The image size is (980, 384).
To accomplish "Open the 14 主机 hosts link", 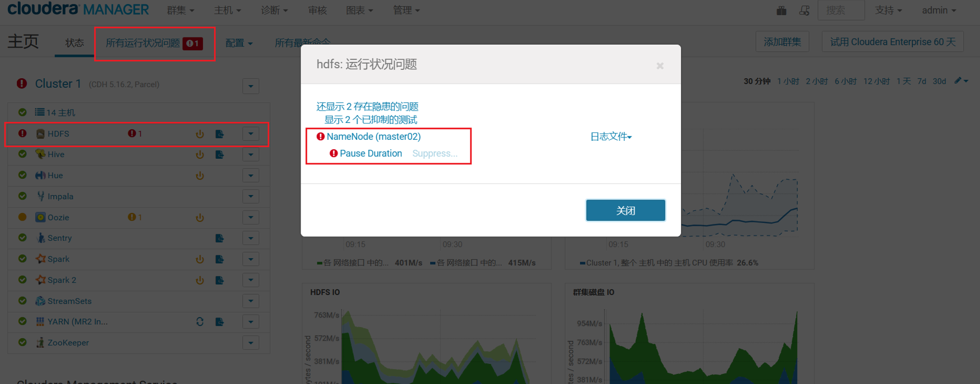I will click(60, 112).
